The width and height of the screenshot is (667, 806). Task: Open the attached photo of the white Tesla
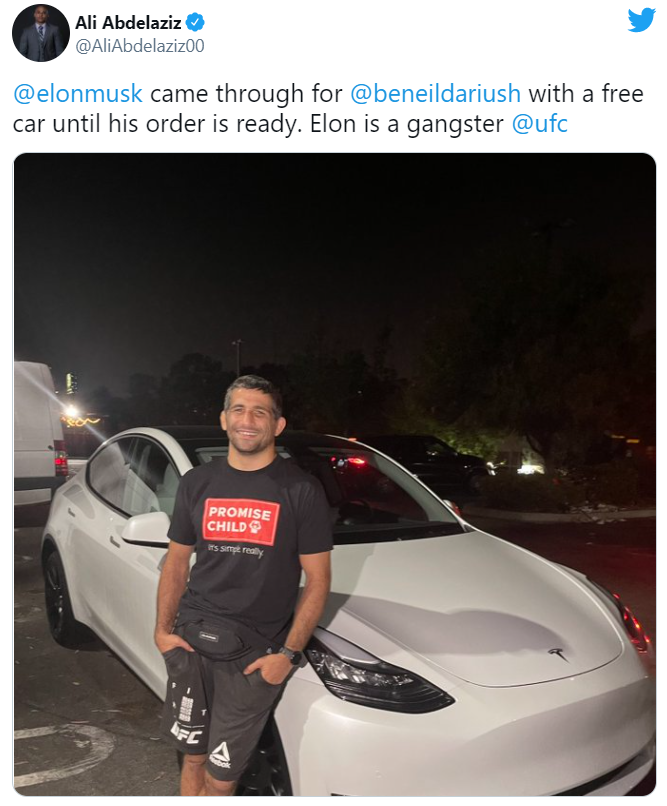click(x=335, y=474)
